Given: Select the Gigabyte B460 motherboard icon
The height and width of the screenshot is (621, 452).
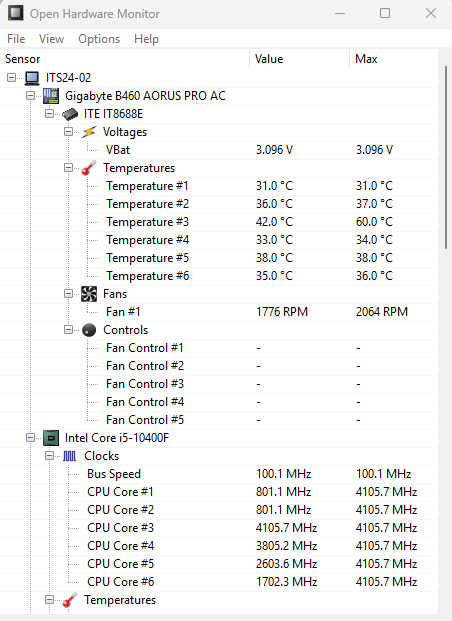Looking at the screenshot, I should click(x=51, y=96).
